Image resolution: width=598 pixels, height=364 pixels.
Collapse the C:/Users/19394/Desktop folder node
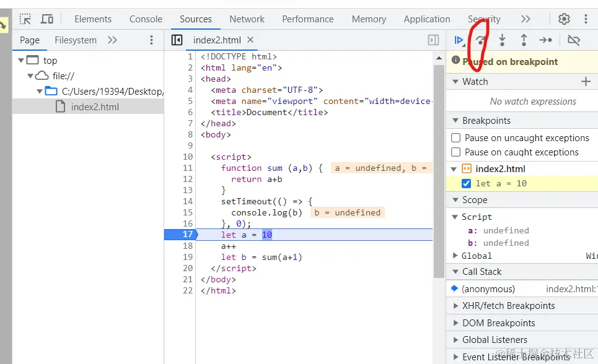(39, 92)
